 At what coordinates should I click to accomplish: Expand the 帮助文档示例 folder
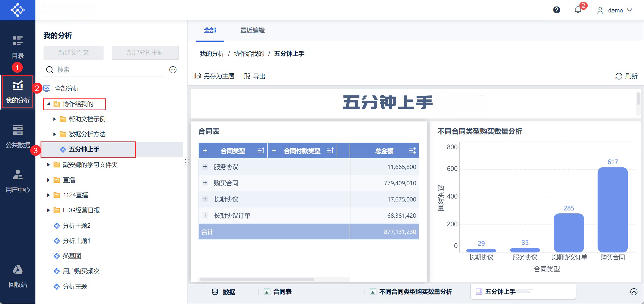(54, 119)
